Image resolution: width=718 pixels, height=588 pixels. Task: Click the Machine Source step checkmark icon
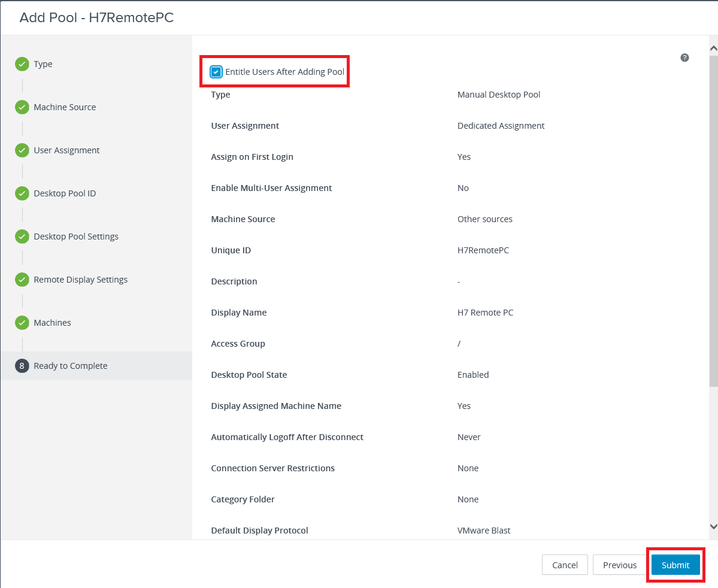pyautogui.click(x=22, y=107)
